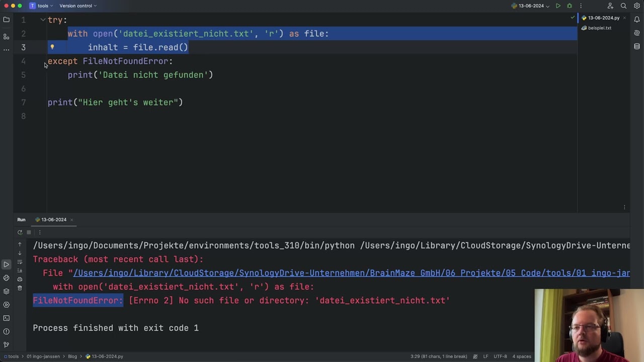Open the 13-06-2024 run configuration dropdown
Viewport: 644px width, 362px height.
(x=531, y=6)
